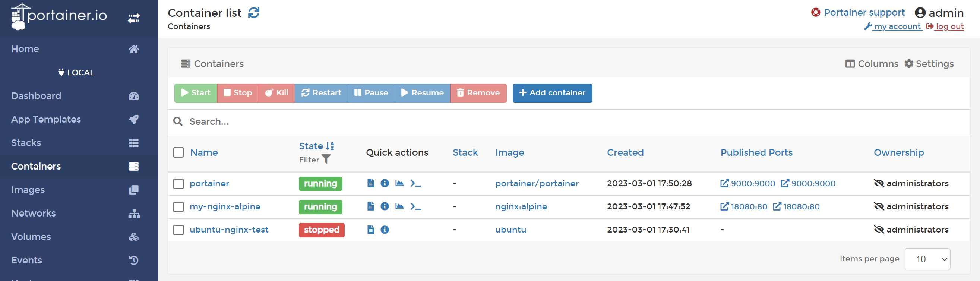The height and width of the screenshot is (281, 980).
Task: Open Volumes from the sidebar menu
Action: (x=31, y=237)
